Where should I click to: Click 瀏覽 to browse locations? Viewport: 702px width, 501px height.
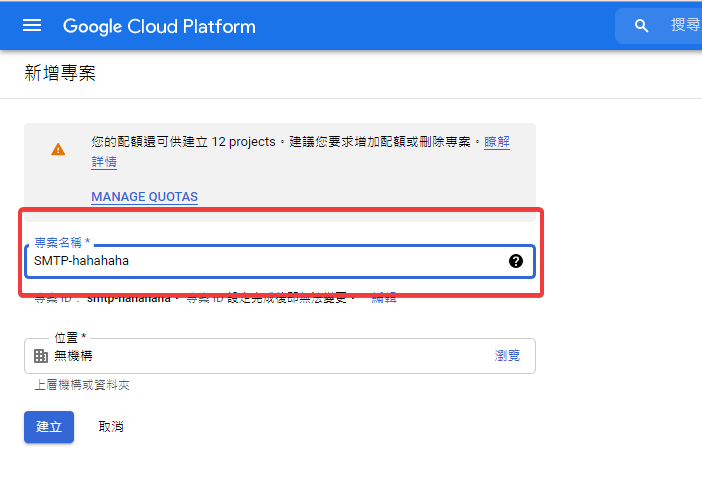point(507,356)
